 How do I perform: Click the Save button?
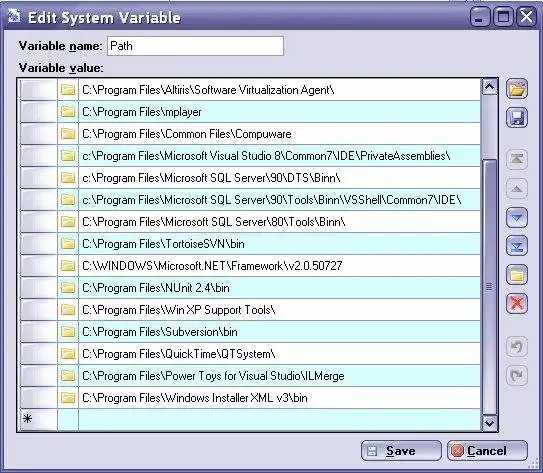(x=401, y=451)
